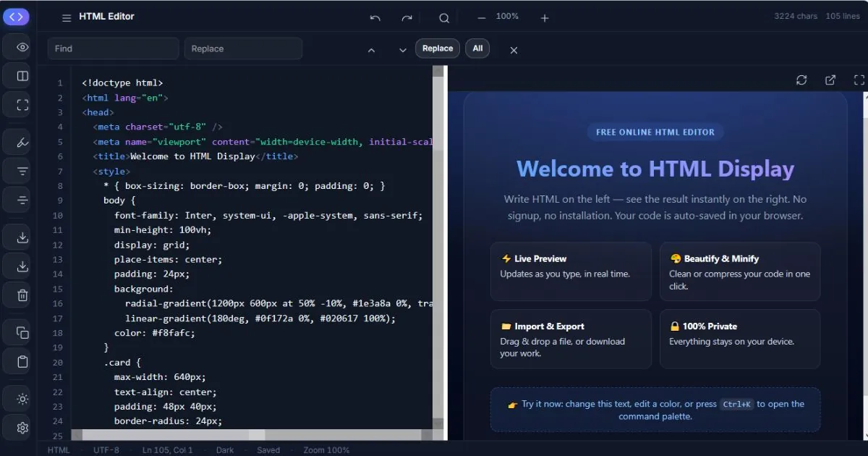Click the Live Preview card
Viewport: 868px width, 456px height.
(571, 271)
